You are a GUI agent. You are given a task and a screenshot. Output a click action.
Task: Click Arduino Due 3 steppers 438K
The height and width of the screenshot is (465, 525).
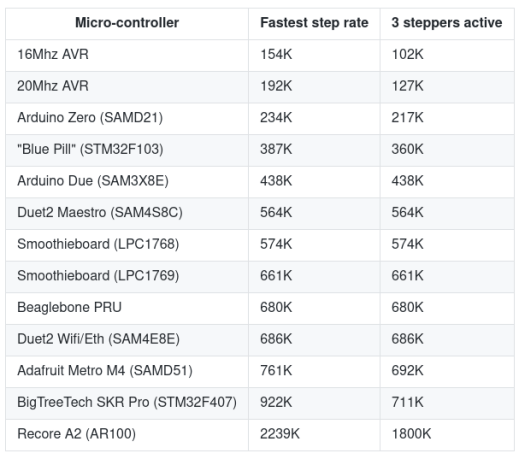[x=407, y=181]
